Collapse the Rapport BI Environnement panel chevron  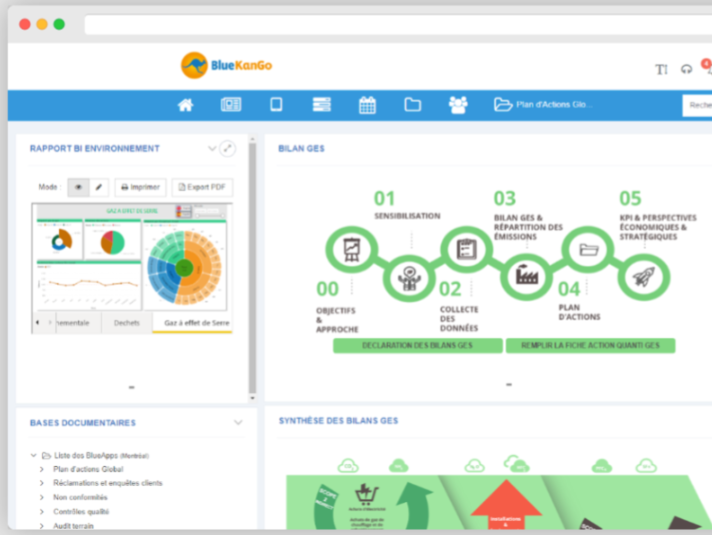(212, 149)
